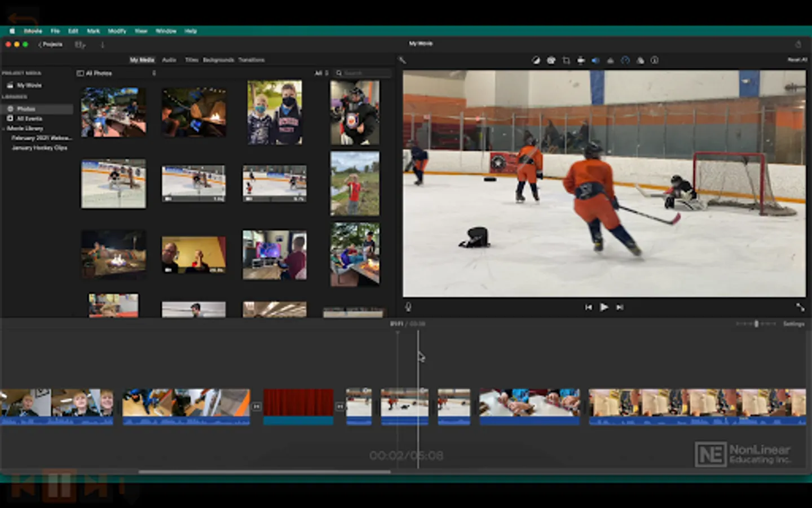Image resolution: width=812 pixels, height=508 pixels.
Task: Click the timeline zoom slider
Action: pos(756,324)
